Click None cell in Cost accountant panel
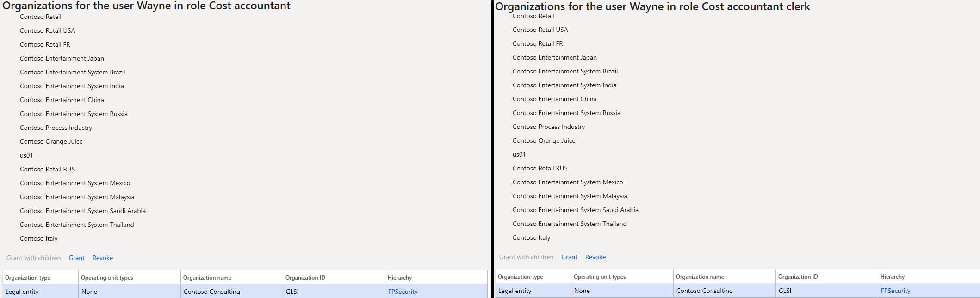This screenshot has height=298, width=980. (x=130, y=292)
